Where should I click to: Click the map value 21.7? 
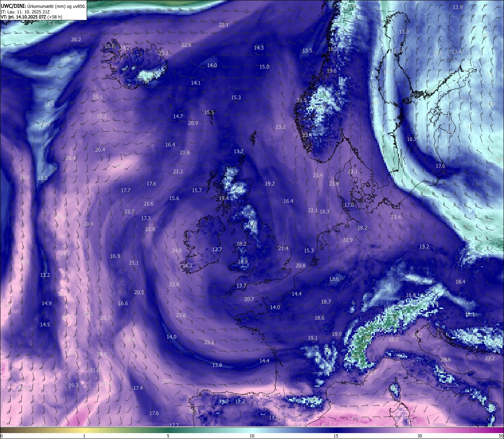tap(130, 212)
